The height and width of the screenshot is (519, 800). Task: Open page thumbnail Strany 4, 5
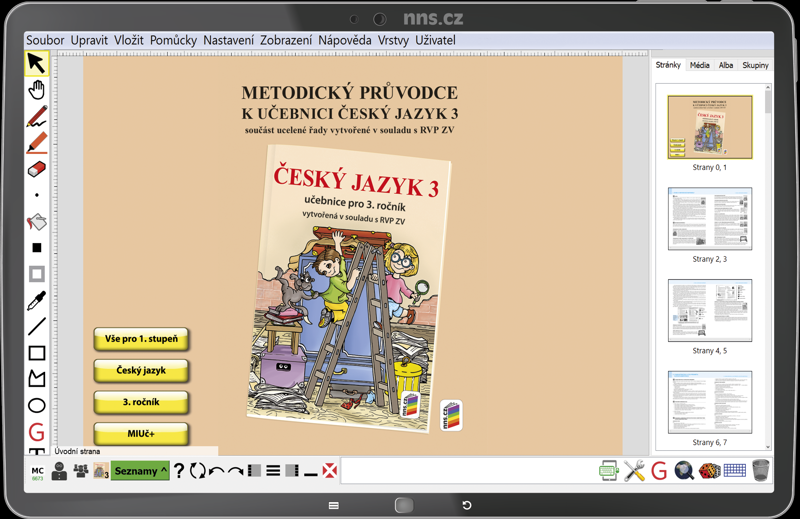coord(710,310)
